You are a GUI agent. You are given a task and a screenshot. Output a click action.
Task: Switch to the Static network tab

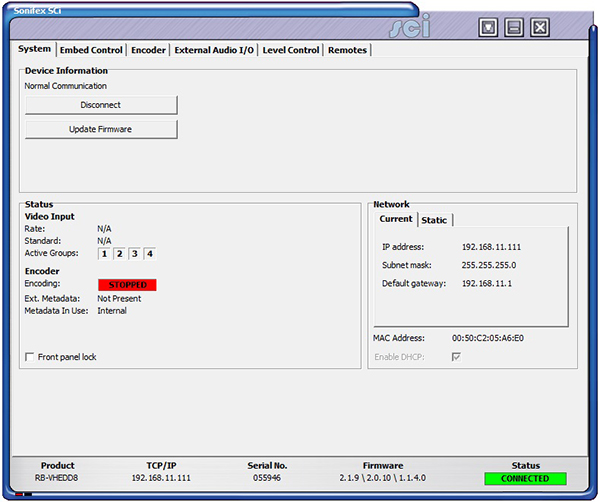pyautogui.click(x=434, y=220)
